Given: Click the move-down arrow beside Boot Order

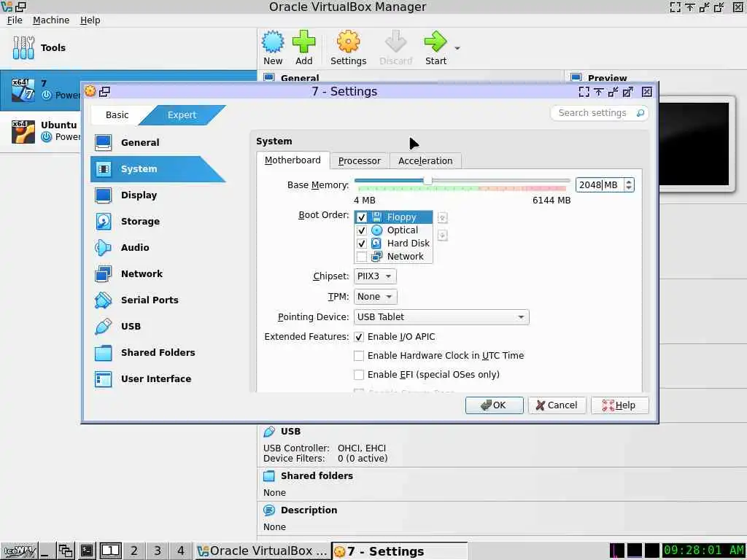Looking at the screenshot, I should 442,236.
